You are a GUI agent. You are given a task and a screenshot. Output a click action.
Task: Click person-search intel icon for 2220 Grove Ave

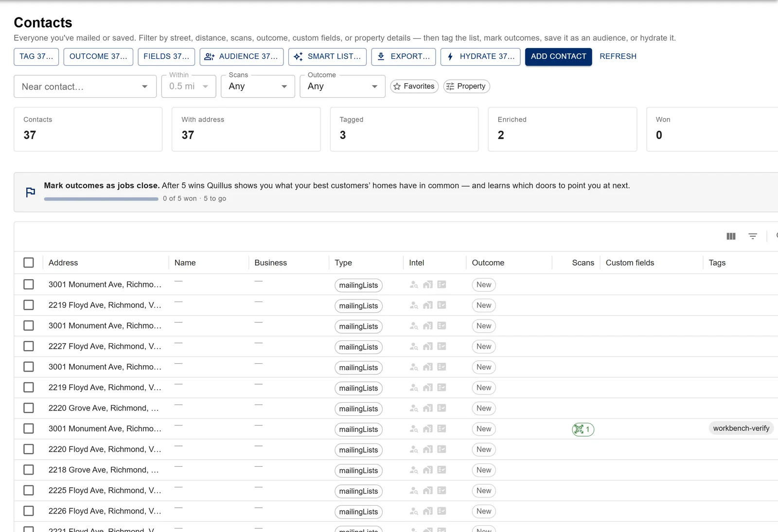point(414,408)
